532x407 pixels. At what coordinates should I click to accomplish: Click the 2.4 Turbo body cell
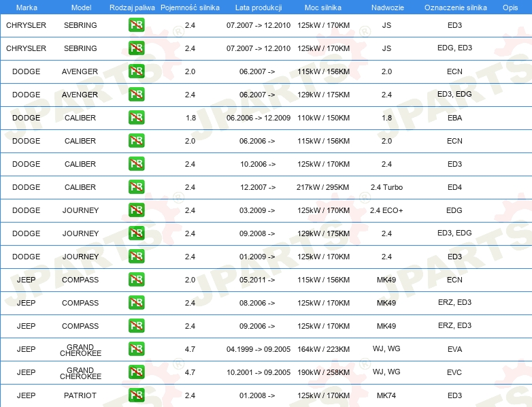tap(386, 187)
